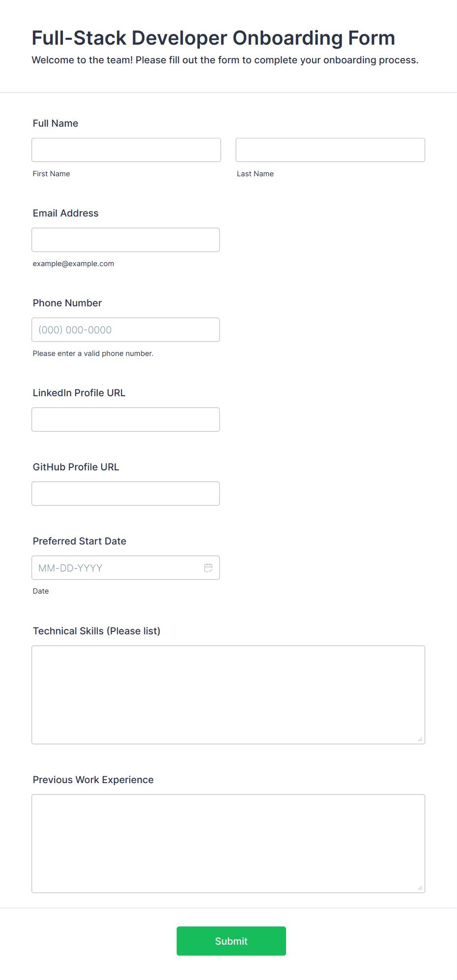
Task: Click the Preferred Start Date label
Action: coord(80,541)
